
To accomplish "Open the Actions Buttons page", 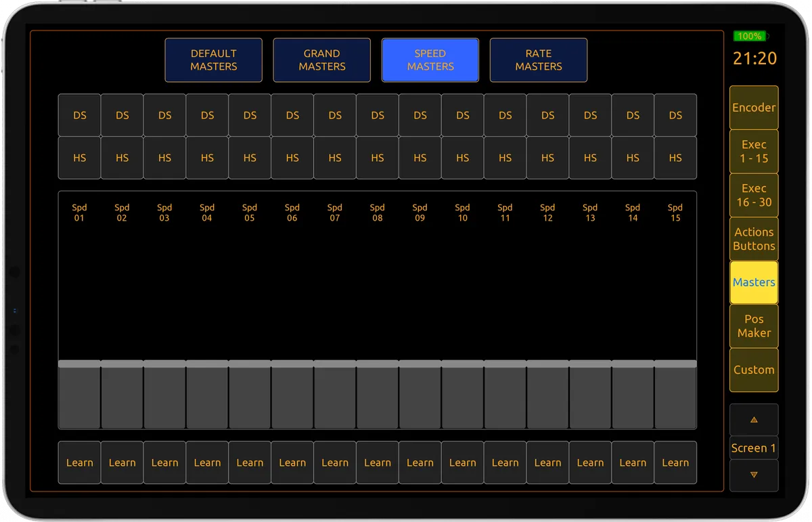I will point(754,239).
